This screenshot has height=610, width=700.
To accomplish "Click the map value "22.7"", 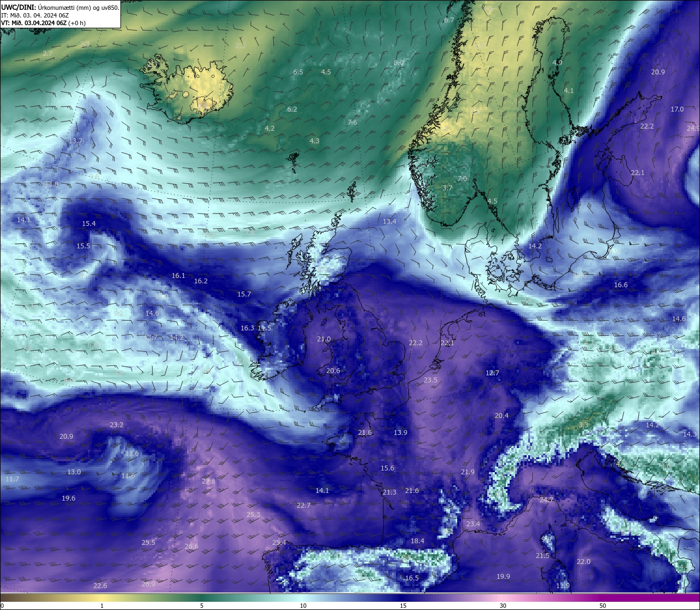I will coord(304,506).
